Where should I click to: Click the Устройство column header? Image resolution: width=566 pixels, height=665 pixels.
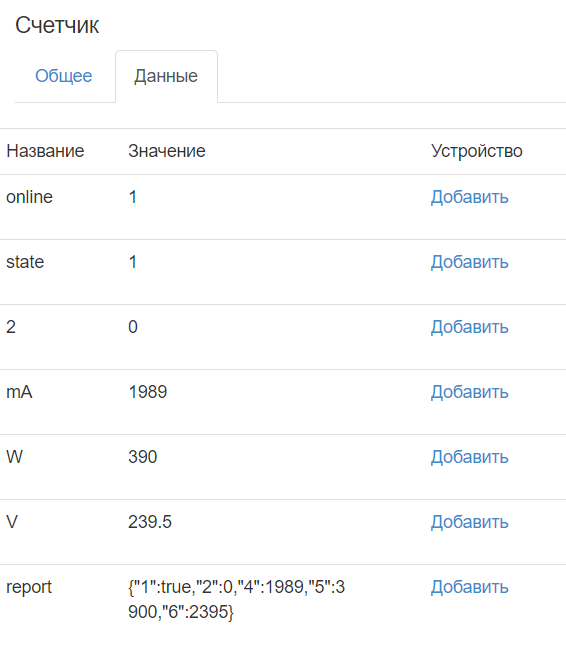(x=477, y=151)
